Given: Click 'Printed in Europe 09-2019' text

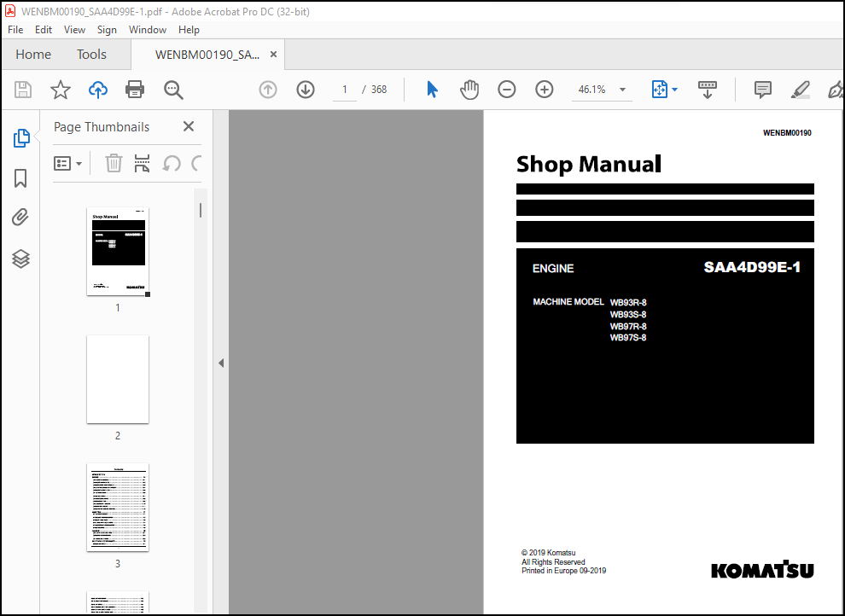Looking at the screenshot, I should [563, 571].
